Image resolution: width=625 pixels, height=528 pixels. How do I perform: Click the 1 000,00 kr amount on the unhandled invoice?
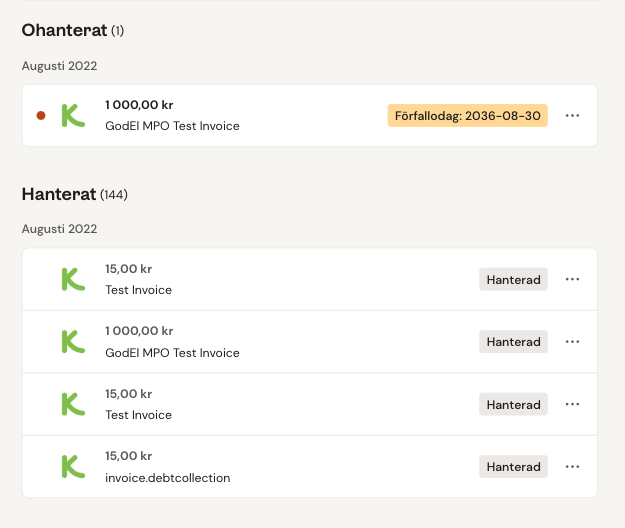coord(139,104)
